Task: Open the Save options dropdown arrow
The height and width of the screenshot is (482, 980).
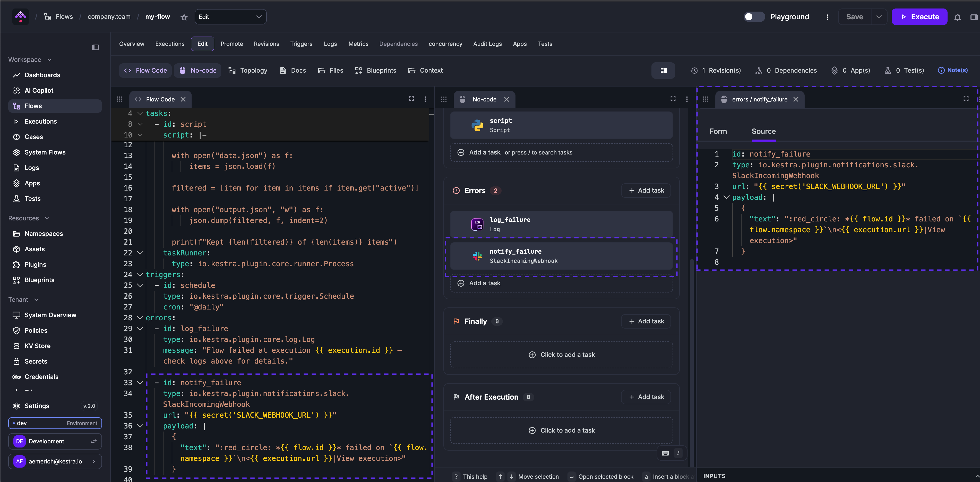Action: point(879,17)
